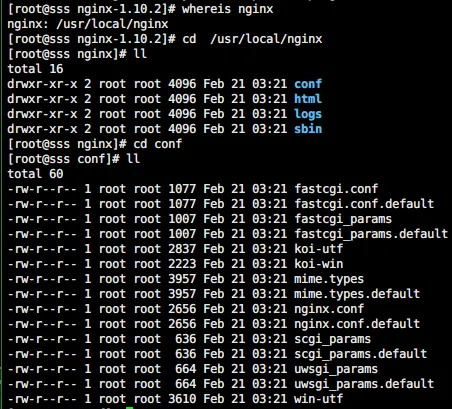Click the 'whereis nginx' command text
This screenshot has height=409, width=452.
tap(227, 9)
